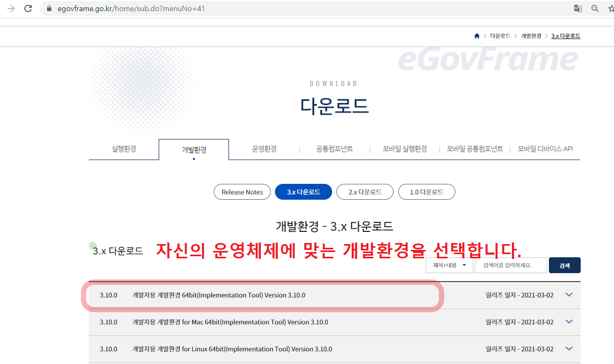Screen dimensions: 614x364
Task: Open 개발환경 breadcrumb link
Action: (531, 36)
